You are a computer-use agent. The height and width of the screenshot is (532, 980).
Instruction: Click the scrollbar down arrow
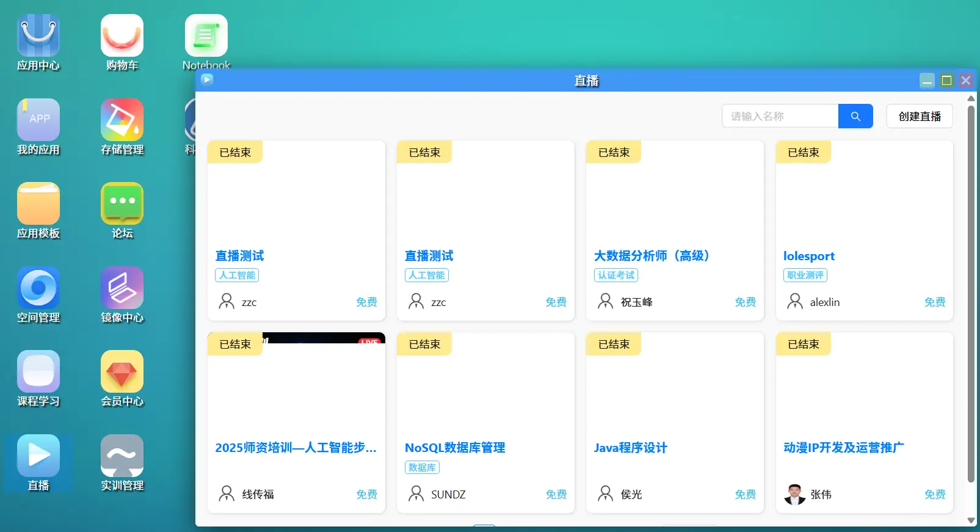point(971,520)
